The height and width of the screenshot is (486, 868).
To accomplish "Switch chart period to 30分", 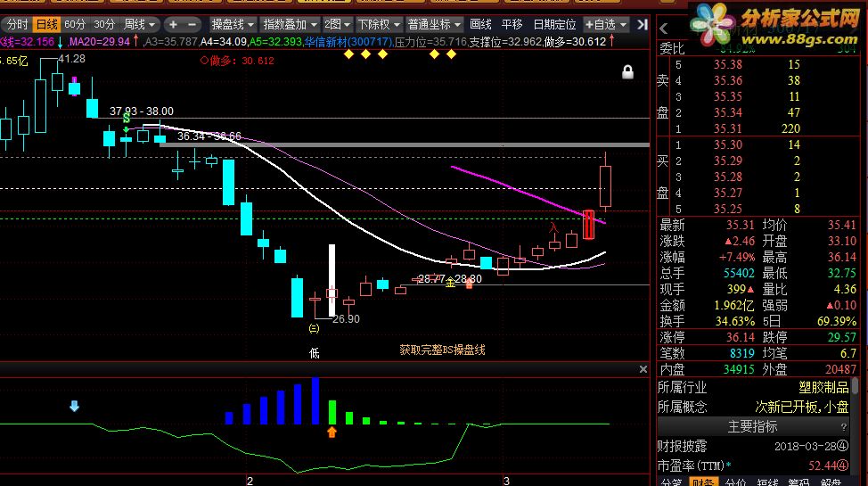I will click(104, 24).
